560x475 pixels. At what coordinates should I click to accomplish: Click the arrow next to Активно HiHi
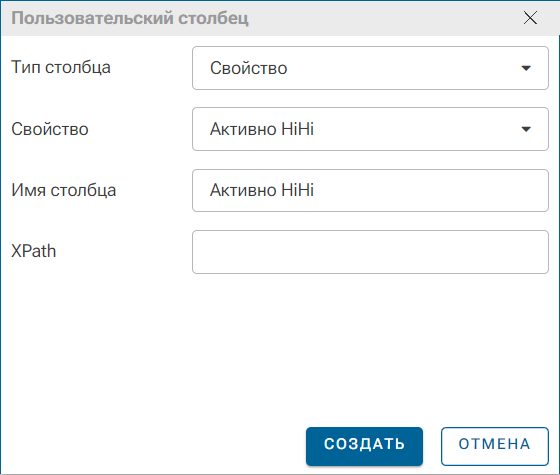tap(526, 129)
